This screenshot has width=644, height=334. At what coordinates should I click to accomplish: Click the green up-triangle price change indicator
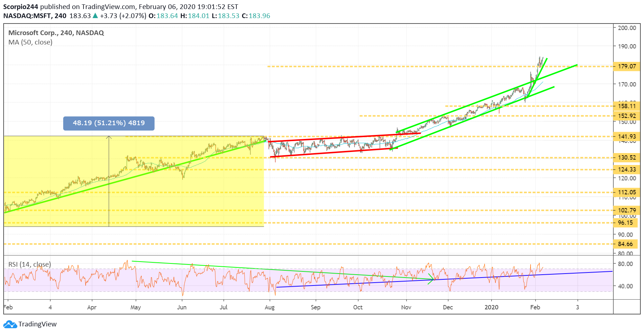click(95, 16)
